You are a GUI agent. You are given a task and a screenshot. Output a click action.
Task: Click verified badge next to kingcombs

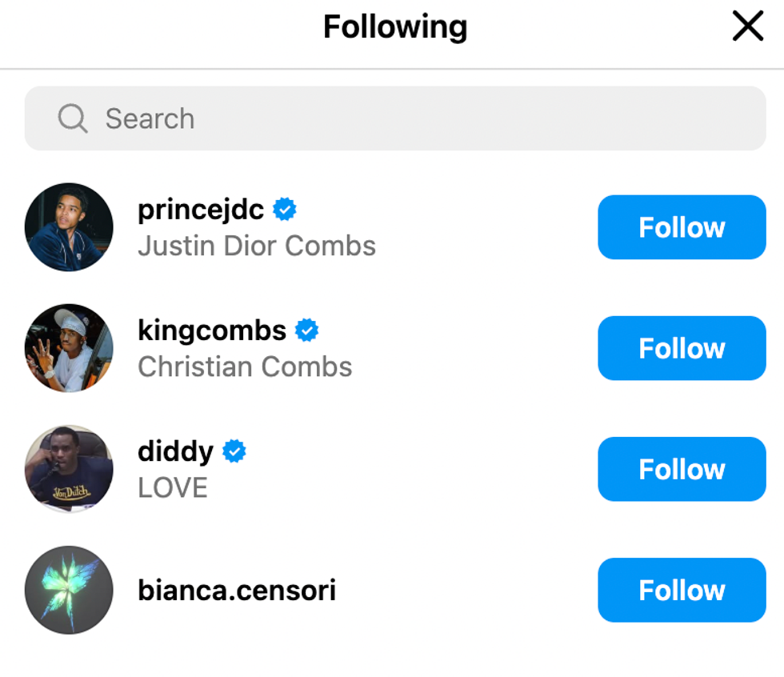(x=307, y=330)
